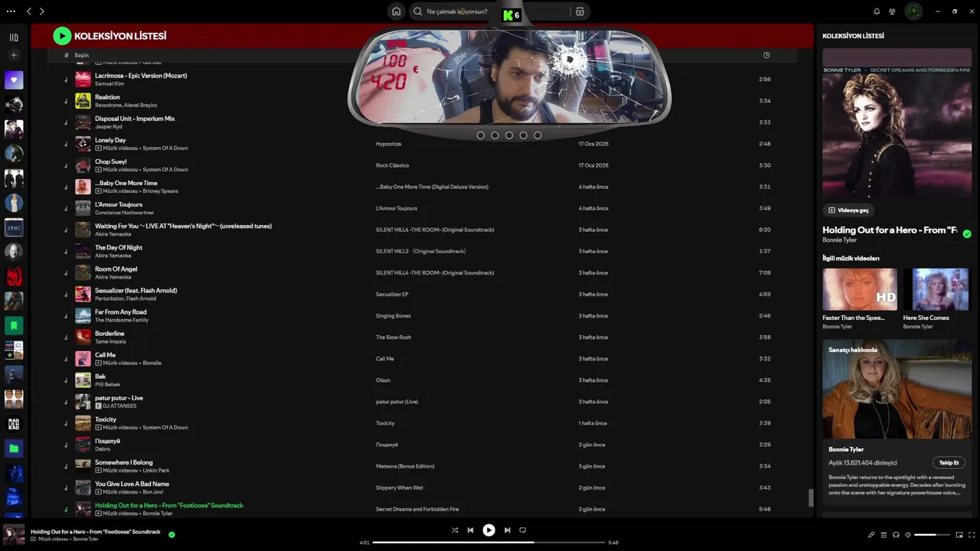Go forward with the right arrow
The image size is (980, 551).
[41, 11]
